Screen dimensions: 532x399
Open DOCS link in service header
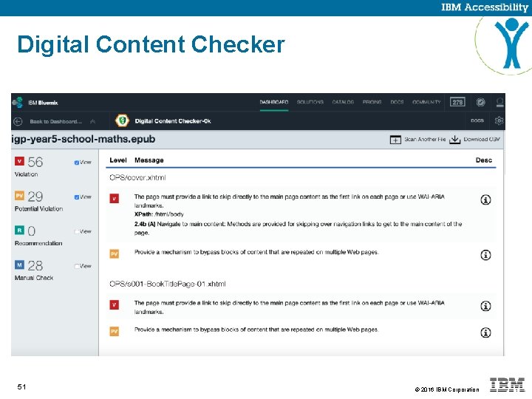[477, 120]
